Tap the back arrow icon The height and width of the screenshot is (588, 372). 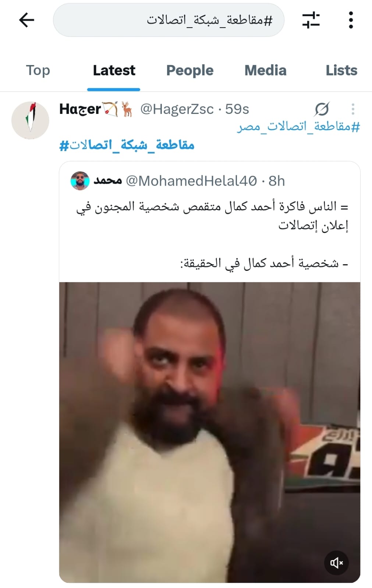click(26, 20)
